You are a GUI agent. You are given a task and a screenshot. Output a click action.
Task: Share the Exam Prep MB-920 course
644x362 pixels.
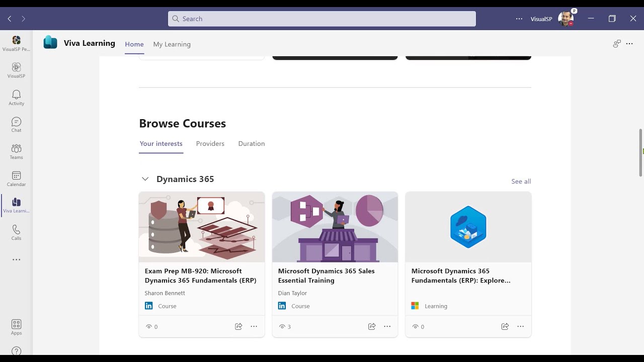238,326
